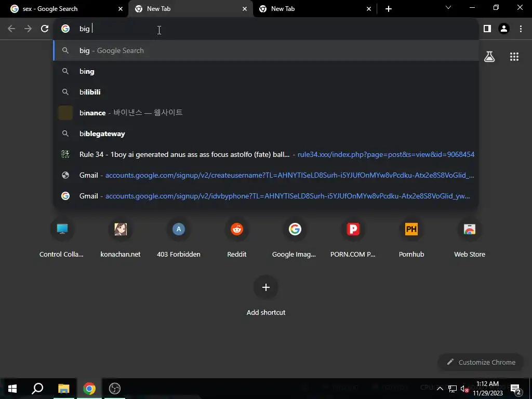Open the Control Colla... shortcut
Image resolution: width=532 pixels, height=399 pixels.
[62, 238]
